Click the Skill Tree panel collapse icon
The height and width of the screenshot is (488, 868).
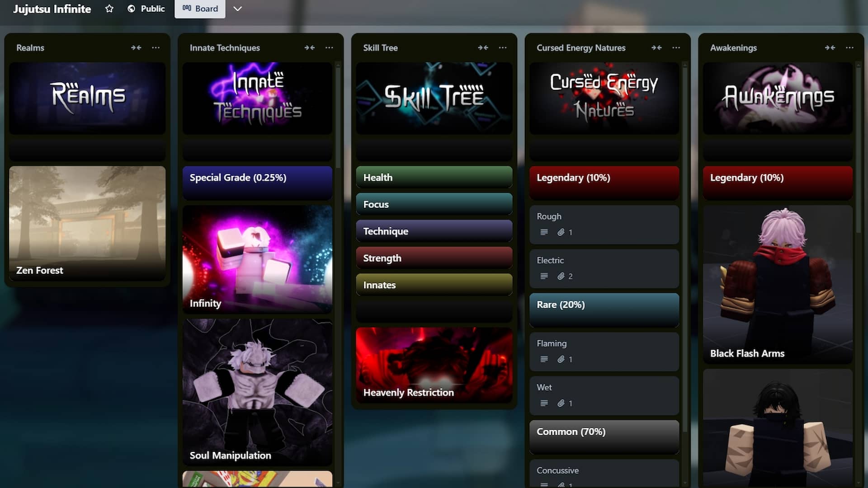pos(482,47)
